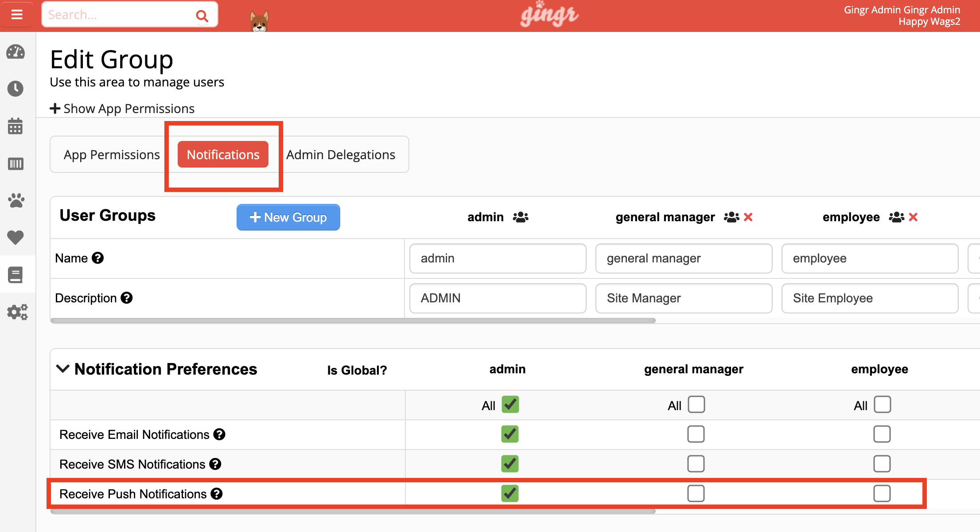The width and height of the screenshot is (980, 532).
Task: Open the gears admin icon at sidebar bottom
Action: 17,312
